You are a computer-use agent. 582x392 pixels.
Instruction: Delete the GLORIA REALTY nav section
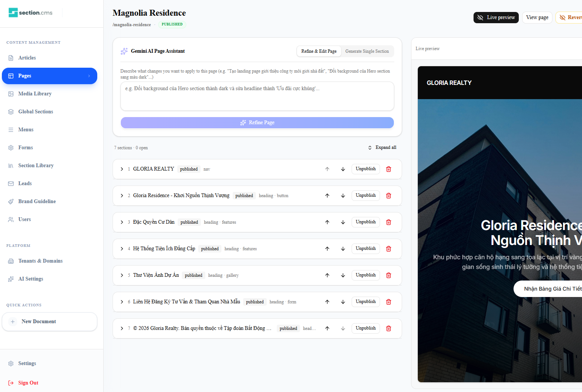tap(389, 169)
